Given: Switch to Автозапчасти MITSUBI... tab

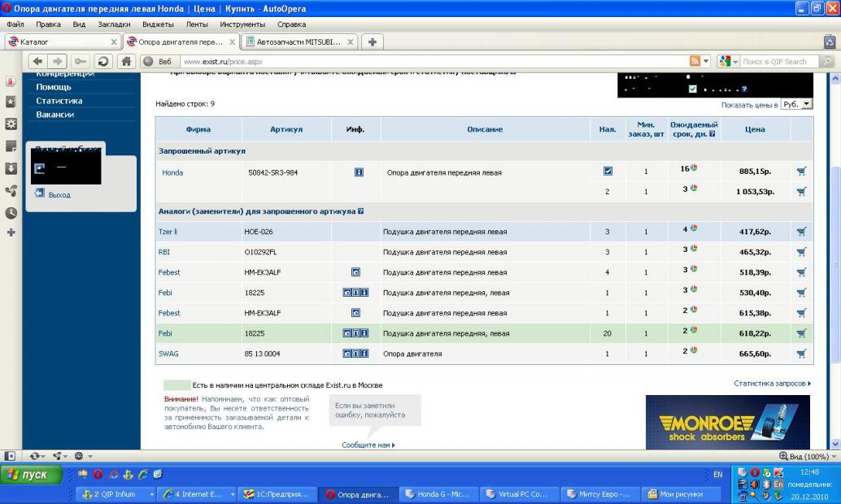Looking at the screenshot, I should tap(299, 41).
